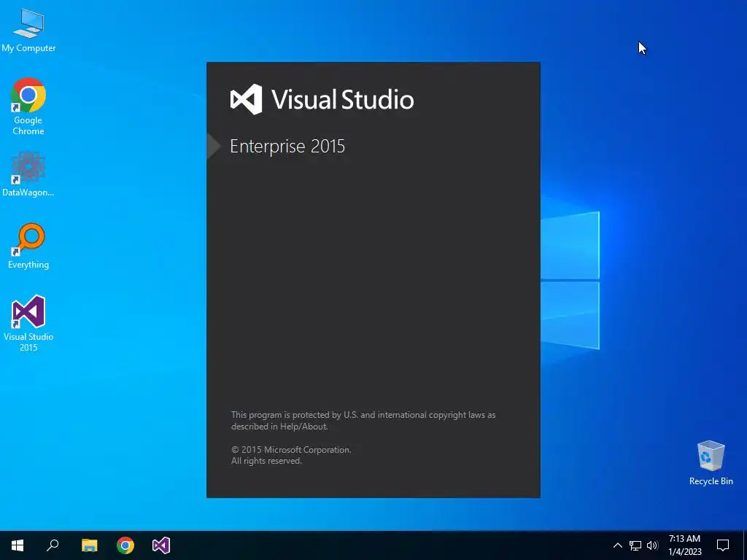
Task: Select the Google Chrome desktop shortcut
Action: tap(28, 106)
